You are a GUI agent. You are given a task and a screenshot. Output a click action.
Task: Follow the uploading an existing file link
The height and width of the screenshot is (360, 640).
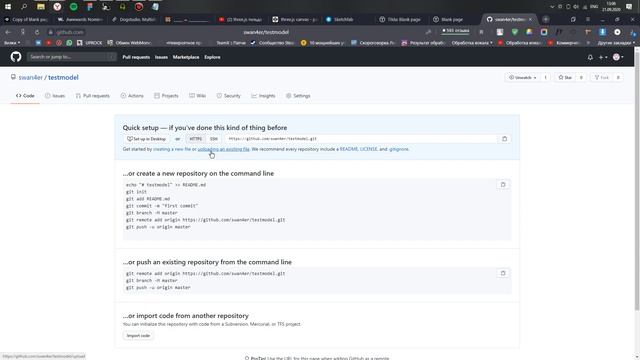223,149
